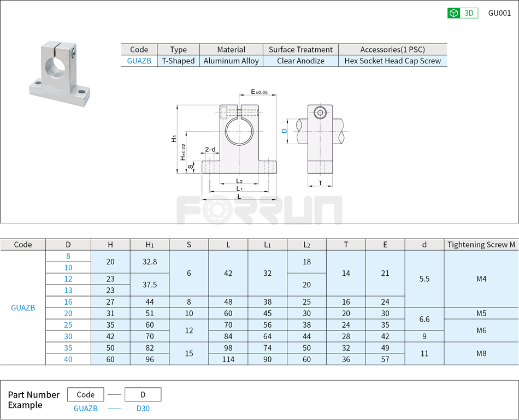Click the L2 column header
Viewport: 519px width, 420px height.
pos(307,245)
